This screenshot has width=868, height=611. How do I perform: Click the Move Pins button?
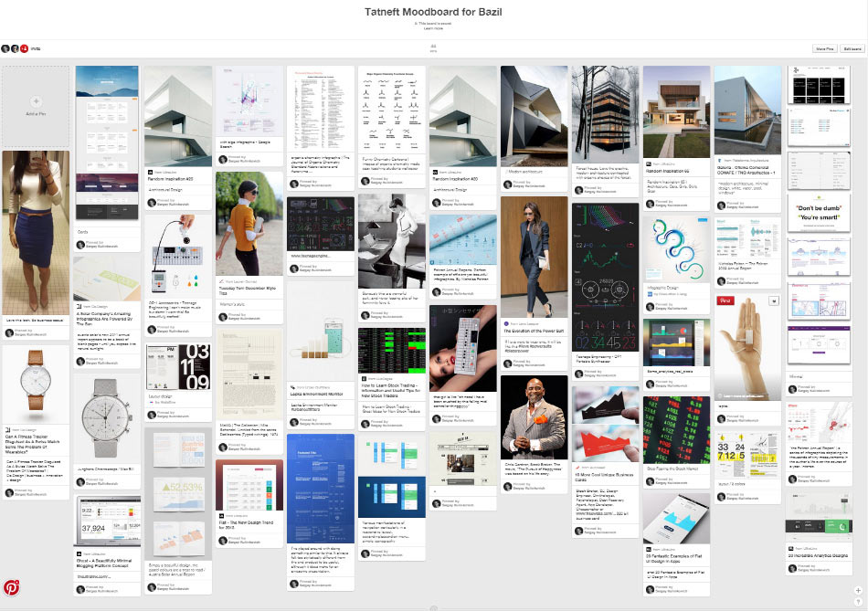[x=825, y=48]
